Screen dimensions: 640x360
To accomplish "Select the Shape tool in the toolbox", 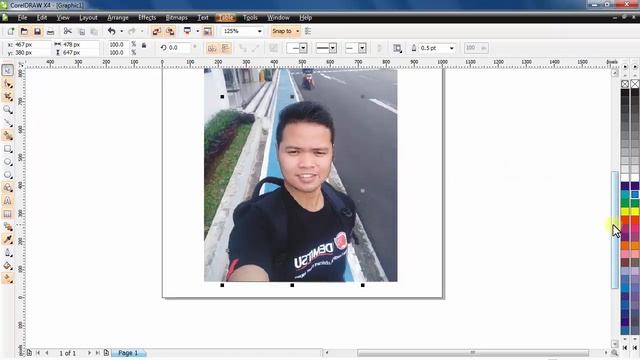I will (x=7, y=84).
